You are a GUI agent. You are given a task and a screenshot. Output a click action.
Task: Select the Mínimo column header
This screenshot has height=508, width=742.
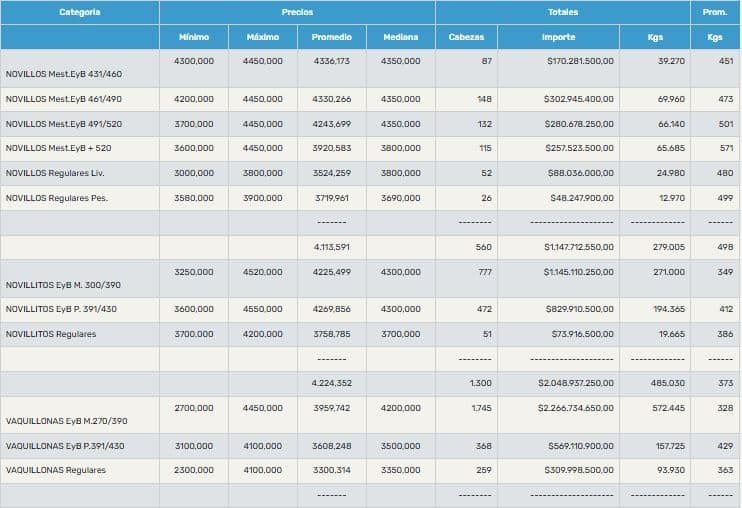[194, 37]
